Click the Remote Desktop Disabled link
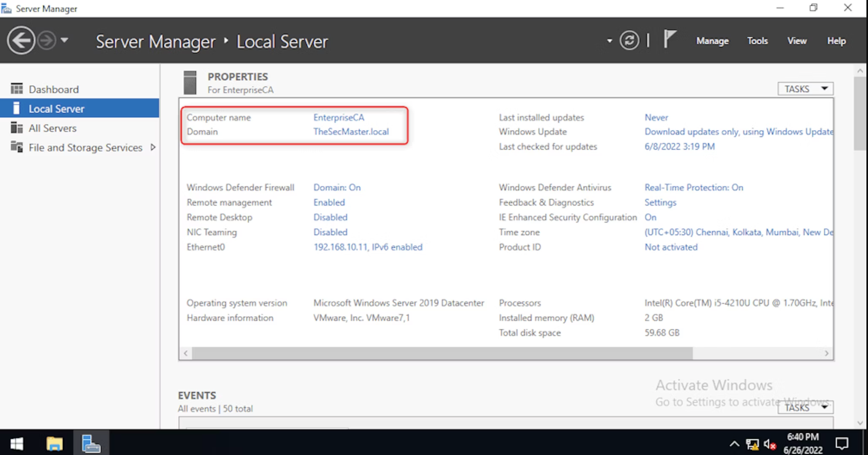868x455 pixels. click(330, 217)
